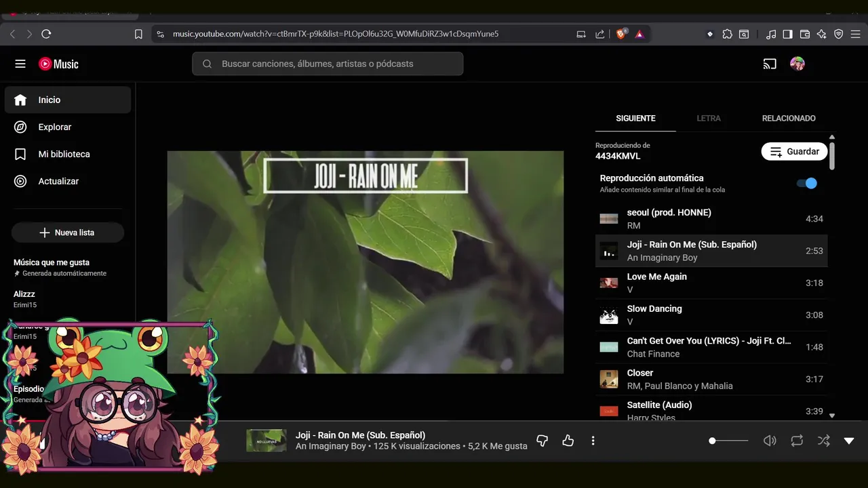Open the browser extensions puzzle icon

pyautogui.click(x=727, y=34)
